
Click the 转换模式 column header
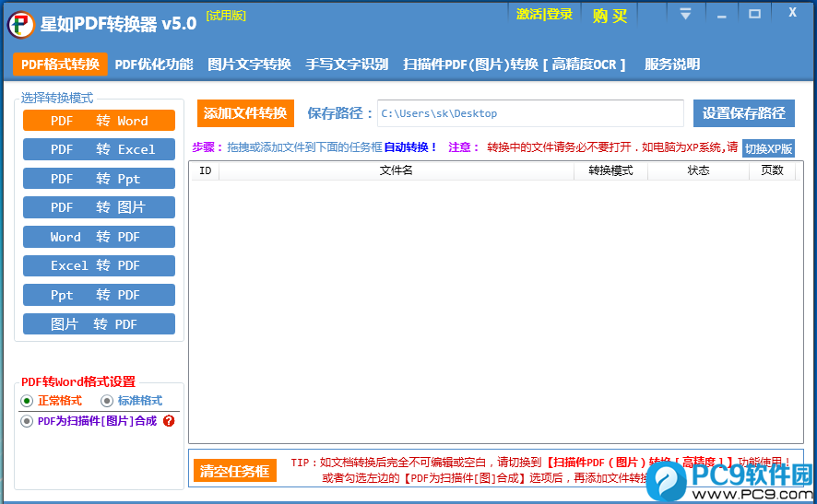click(610, 170)
